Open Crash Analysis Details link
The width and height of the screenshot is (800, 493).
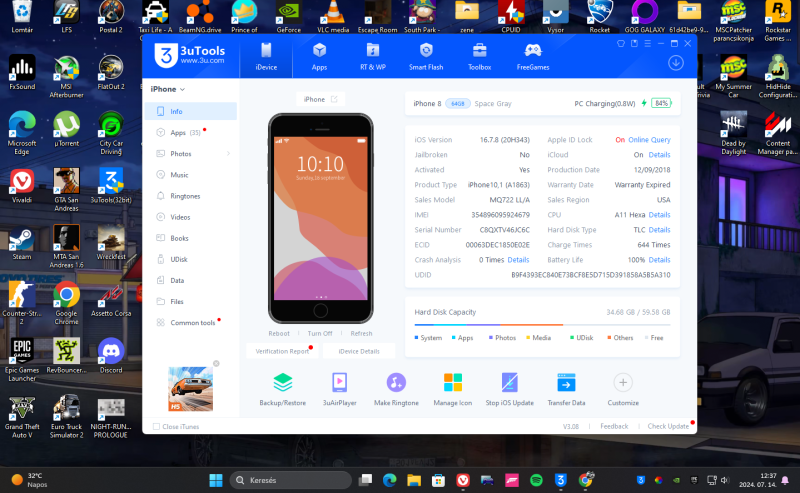coord(518,260)
